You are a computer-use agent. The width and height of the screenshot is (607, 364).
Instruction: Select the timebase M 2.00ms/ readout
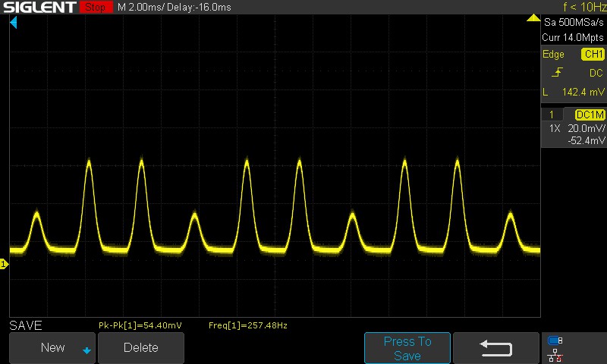pos(141,8)
